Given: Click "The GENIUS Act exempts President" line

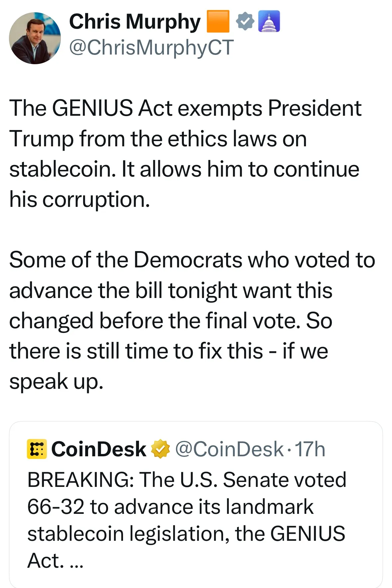Looking at the screenshot, I should [x=185, y=108].
